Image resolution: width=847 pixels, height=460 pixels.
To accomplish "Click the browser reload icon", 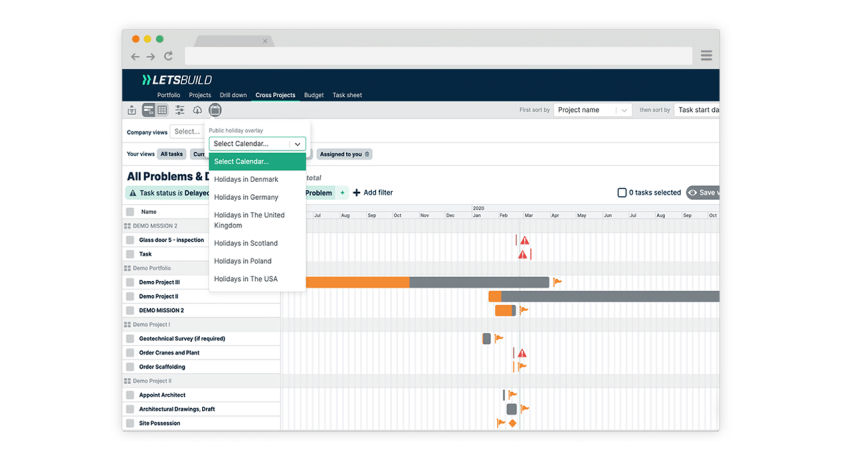I will coord(168,57).
